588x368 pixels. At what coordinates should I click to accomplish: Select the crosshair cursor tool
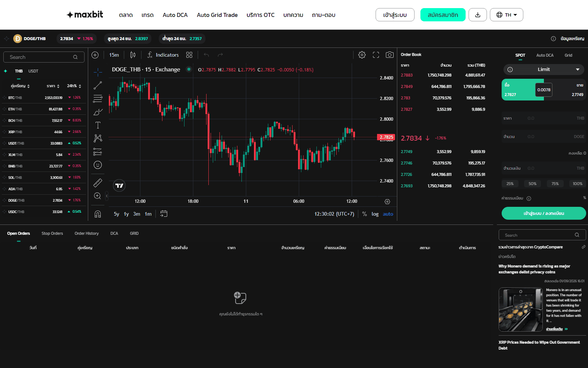tap(98, 72)
